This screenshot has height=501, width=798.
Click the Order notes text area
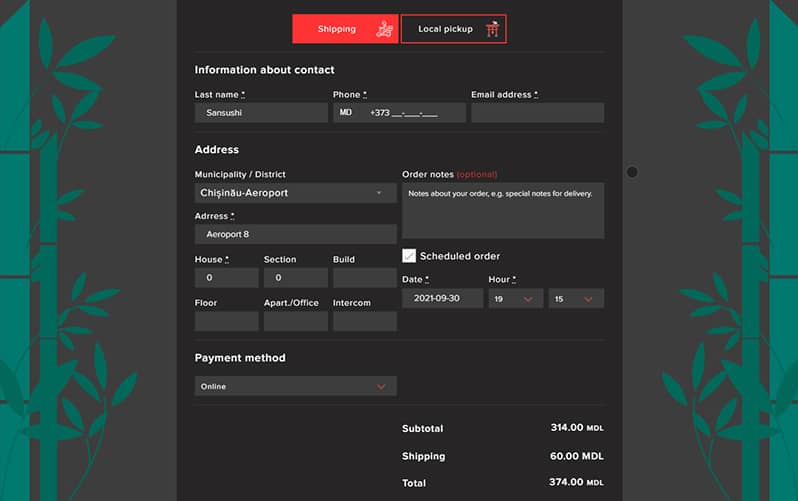pyautogui.click(x=503, y=211)
